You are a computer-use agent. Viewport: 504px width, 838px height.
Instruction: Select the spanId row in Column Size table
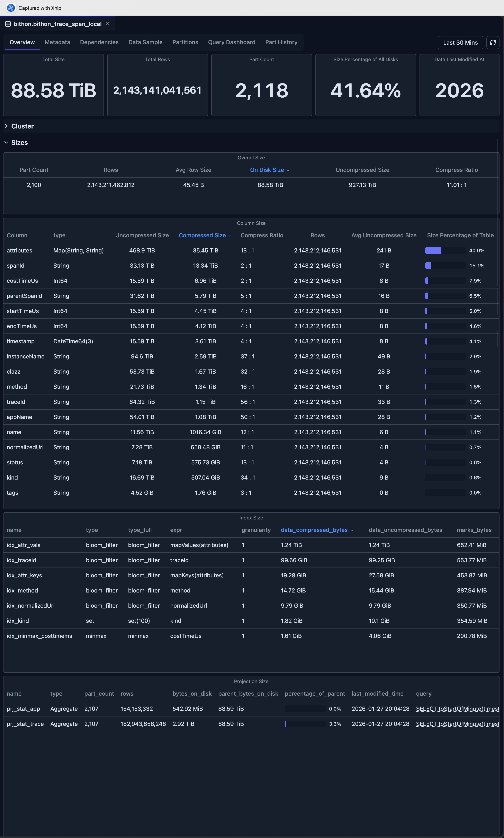pos(16,266)
